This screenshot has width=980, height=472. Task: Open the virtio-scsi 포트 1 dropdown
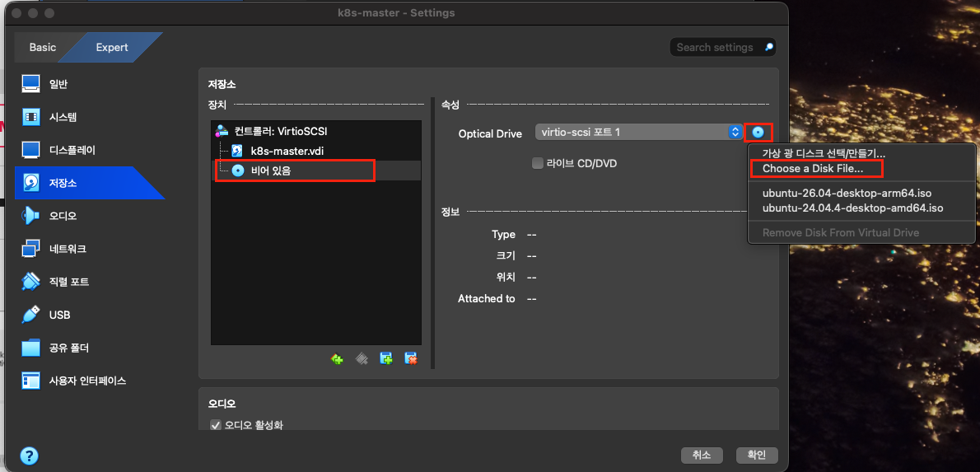pos(638,133)
